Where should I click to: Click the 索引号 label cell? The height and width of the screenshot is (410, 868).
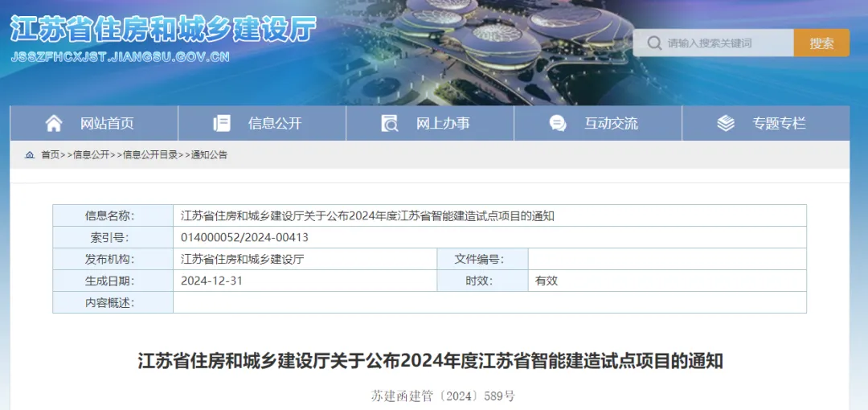[x=113, y=237]
